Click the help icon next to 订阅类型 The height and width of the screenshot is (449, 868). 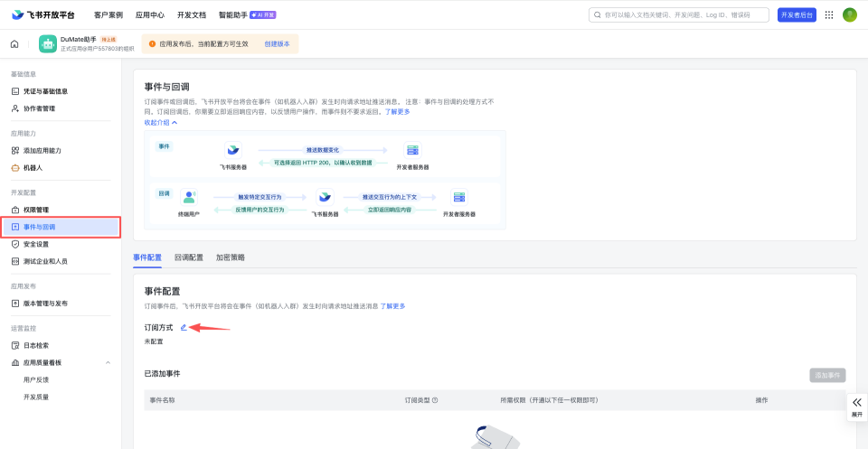[435, 400]
